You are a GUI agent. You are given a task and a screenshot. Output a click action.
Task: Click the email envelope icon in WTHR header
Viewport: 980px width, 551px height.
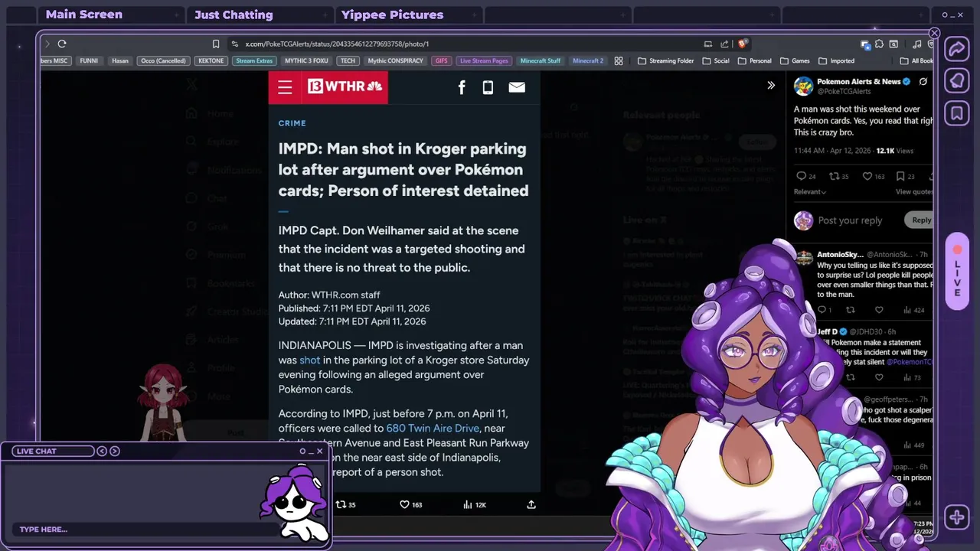(x=517, y=87)
